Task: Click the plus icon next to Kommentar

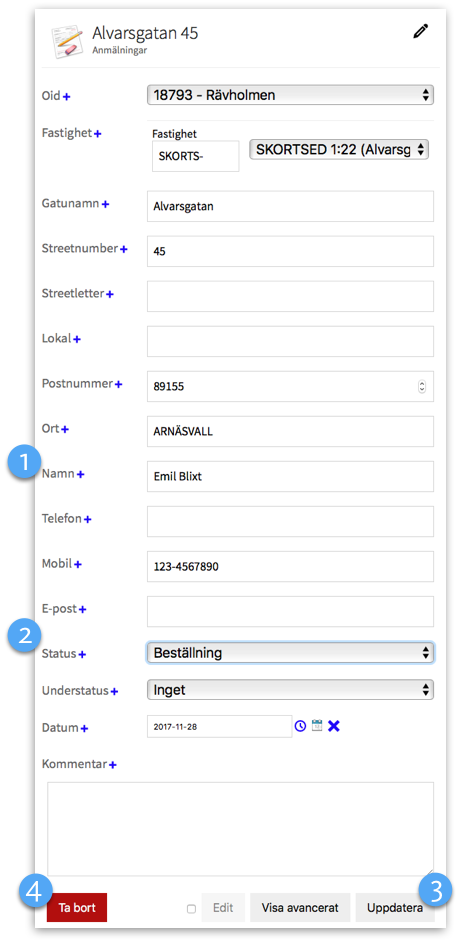Action: (112, 764)
